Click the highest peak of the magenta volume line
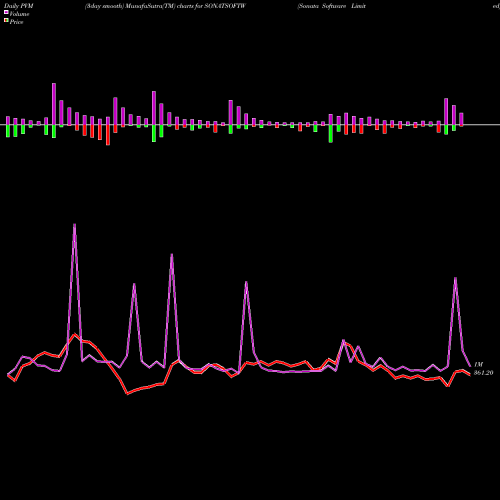 [74, 225]
